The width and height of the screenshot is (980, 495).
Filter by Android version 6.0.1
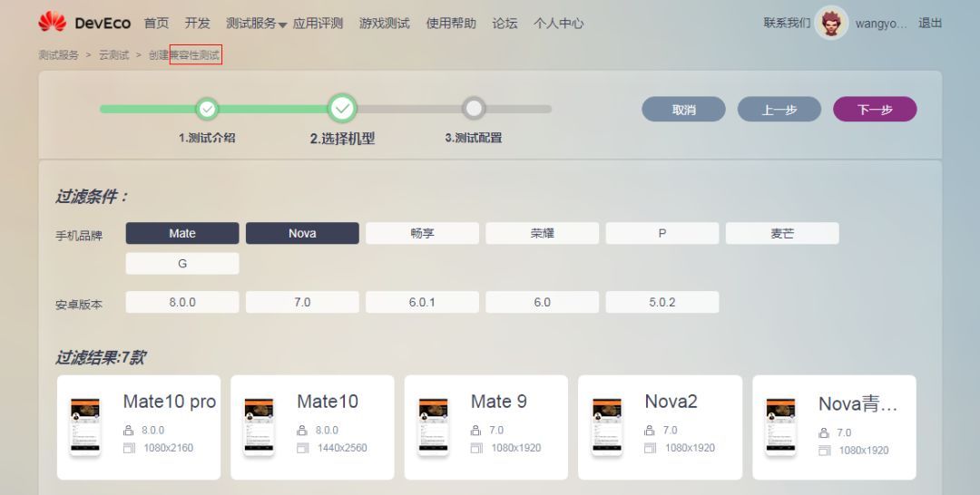pos(423,302)
